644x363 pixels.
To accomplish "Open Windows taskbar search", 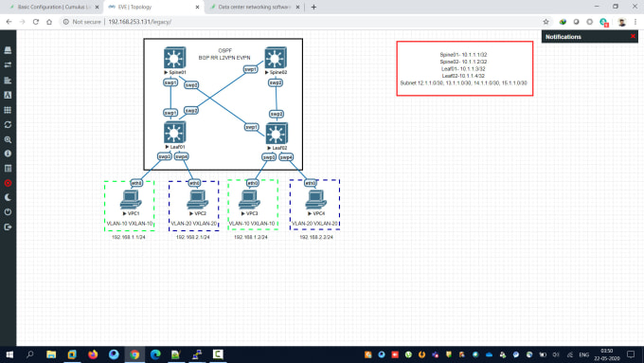I will (x=30, y=354).
